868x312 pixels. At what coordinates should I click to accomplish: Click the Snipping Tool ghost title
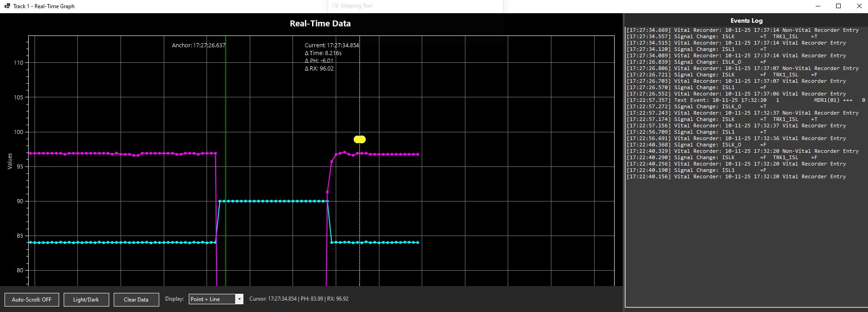click(357, 6)
